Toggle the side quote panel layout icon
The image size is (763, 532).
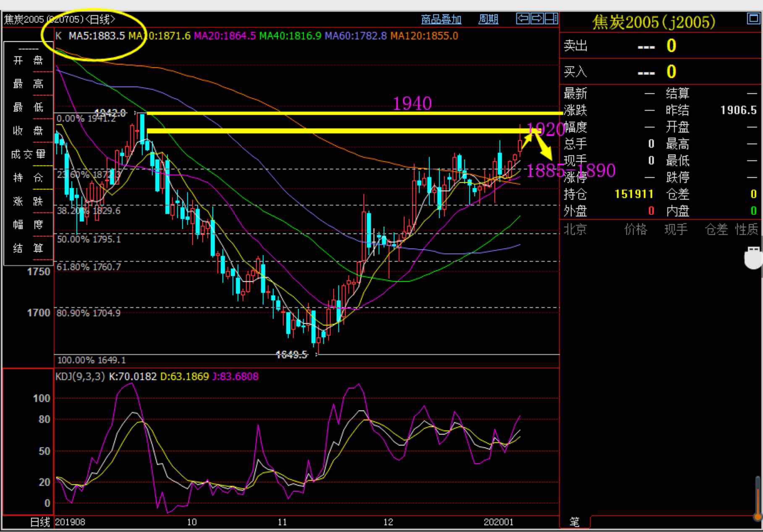click(x=551, y=19)
